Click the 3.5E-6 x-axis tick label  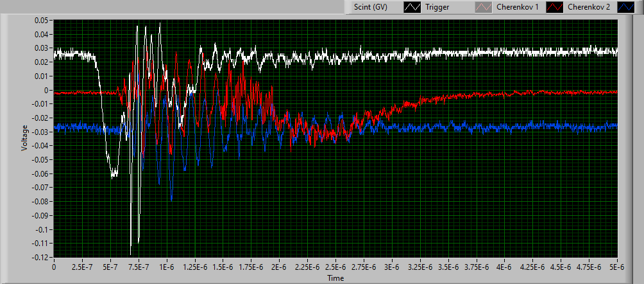448,267
